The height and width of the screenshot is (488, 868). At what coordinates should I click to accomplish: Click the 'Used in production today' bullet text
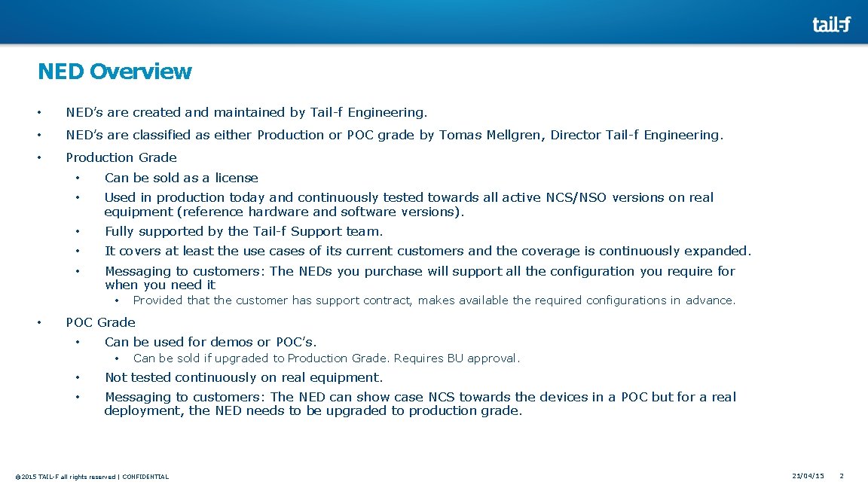point(408,204)
